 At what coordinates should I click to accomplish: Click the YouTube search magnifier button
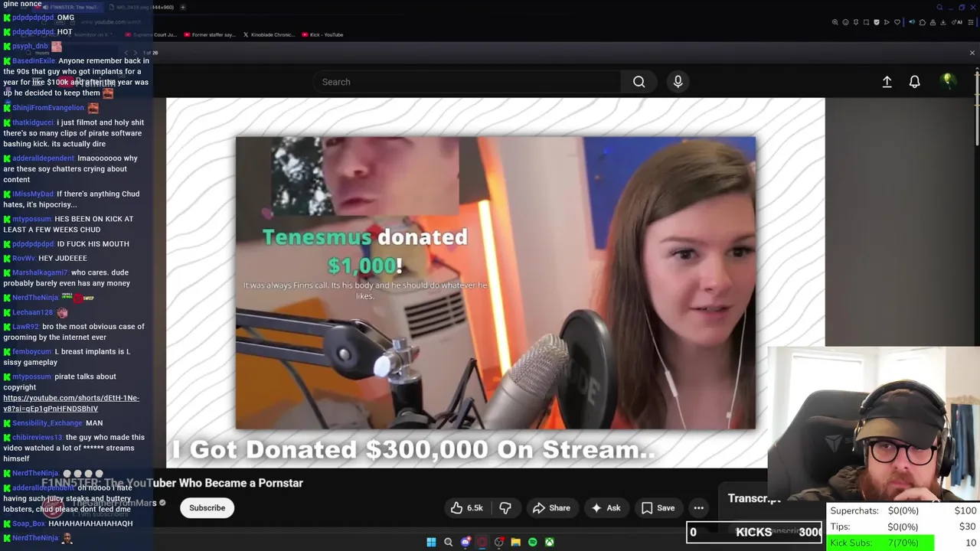(639, 82)
